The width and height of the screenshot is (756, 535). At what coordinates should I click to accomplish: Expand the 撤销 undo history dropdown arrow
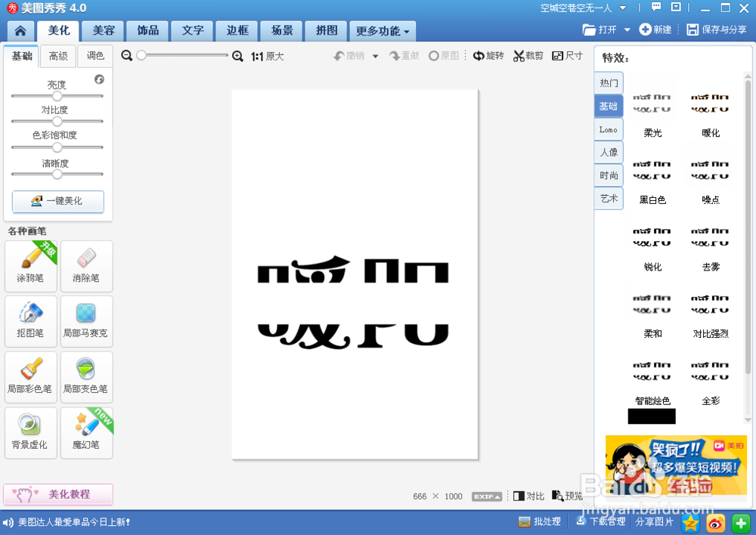[x=376, y=57]
